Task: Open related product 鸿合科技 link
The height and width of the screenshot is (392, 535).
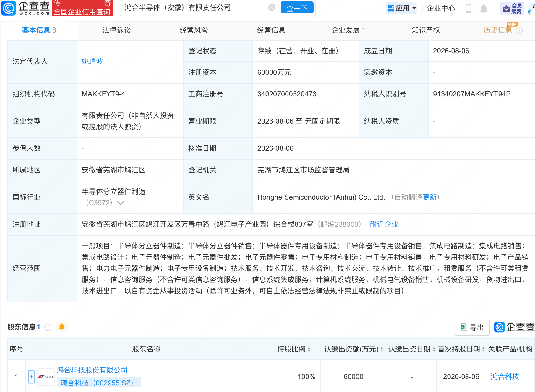Action: click(x=505, y=377)
